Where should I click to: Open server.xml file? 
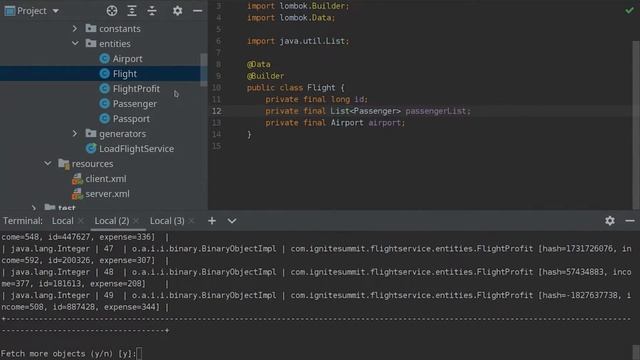click(x=107, y=194)
